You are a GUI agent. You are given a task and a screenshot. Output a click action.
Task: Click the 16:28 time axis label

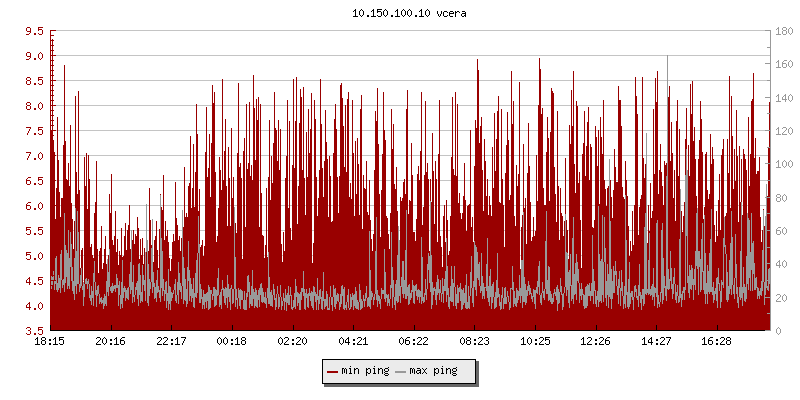[x=716, y=342]
